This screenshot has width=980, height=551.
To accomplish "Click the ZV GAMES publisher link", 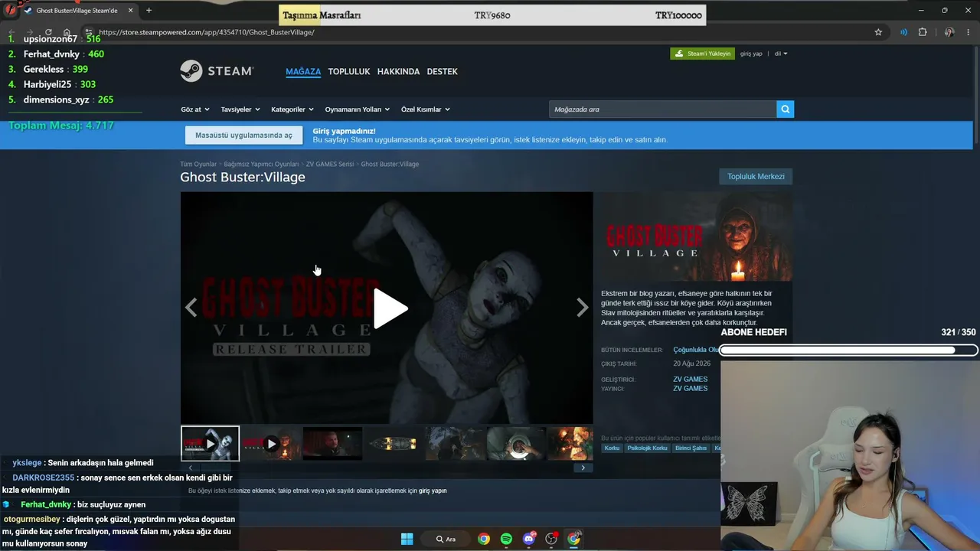I will coord(691,388).
